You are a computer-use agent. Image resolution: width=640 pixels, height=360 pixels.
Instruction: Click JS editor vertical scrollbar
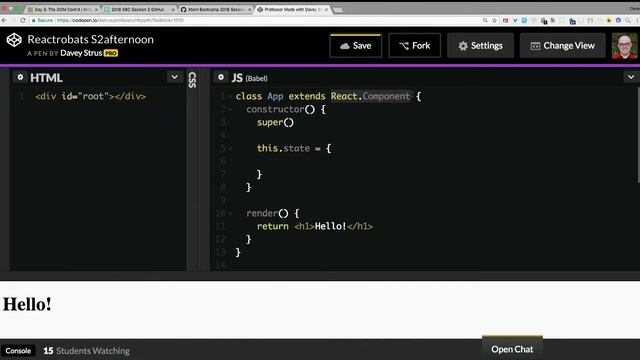pyautogui.click(x=638, y=135)
